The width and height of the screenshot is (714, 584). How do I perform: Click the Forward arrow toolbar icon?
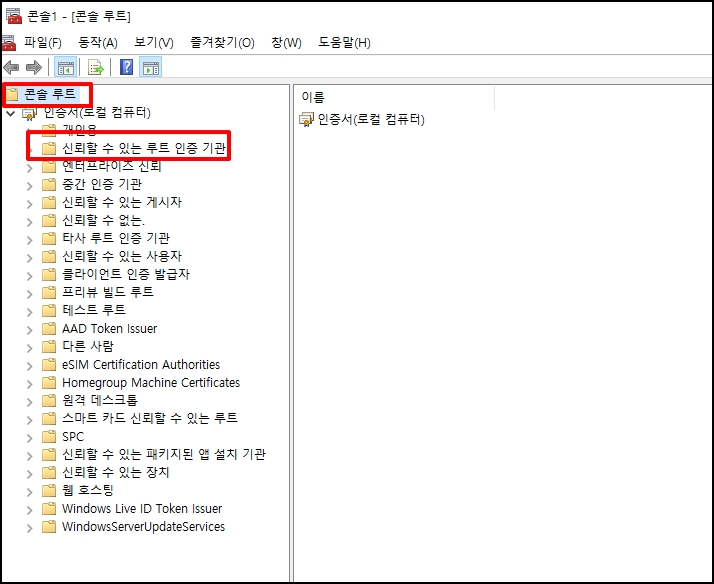tap(34, 68)
